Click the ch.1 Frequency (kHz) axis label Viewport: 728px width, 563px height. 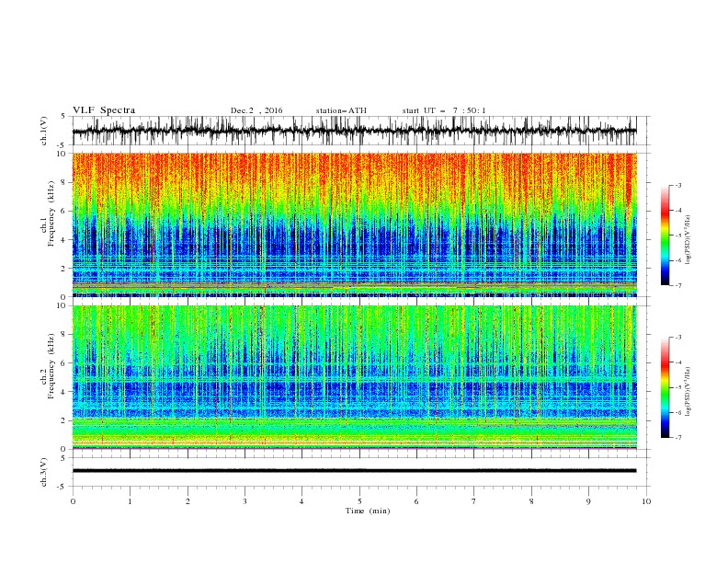tap(48, 213)
